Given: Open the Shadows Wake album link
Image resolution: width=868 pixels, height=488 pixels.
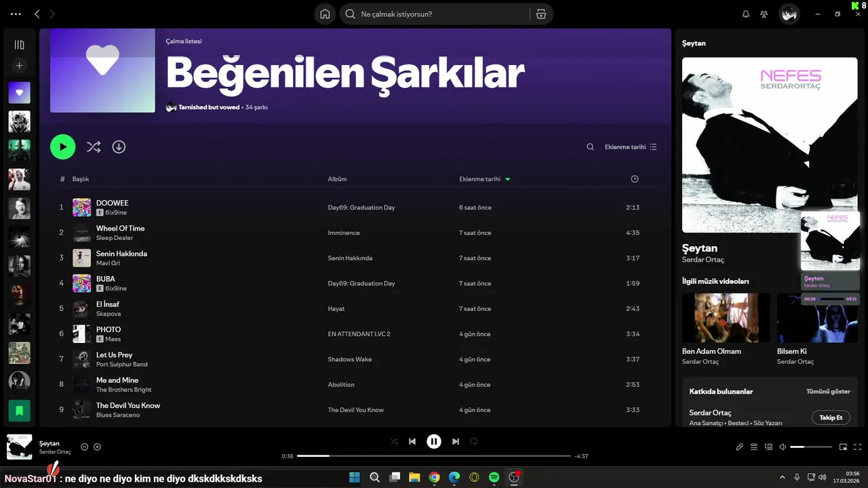Looking at the screenshot, I should (350, 359).
